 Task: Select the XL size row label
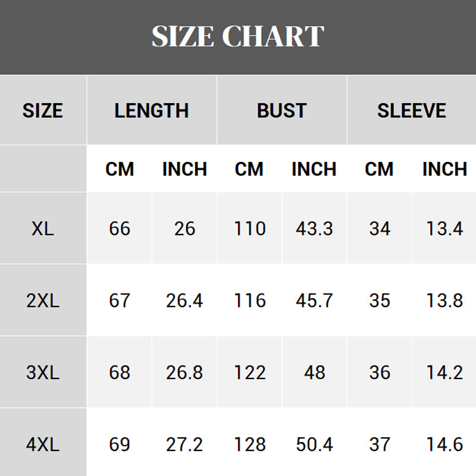43,228
